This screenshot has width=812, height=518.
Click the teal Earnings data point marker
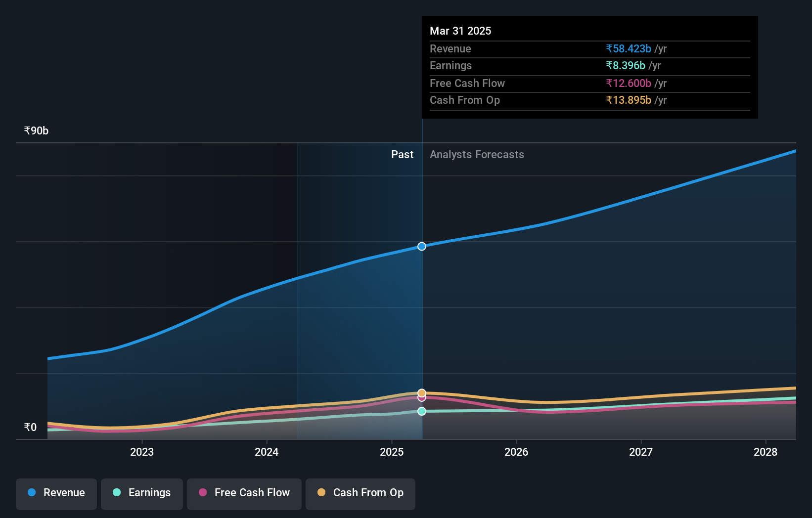click(422, 411)
